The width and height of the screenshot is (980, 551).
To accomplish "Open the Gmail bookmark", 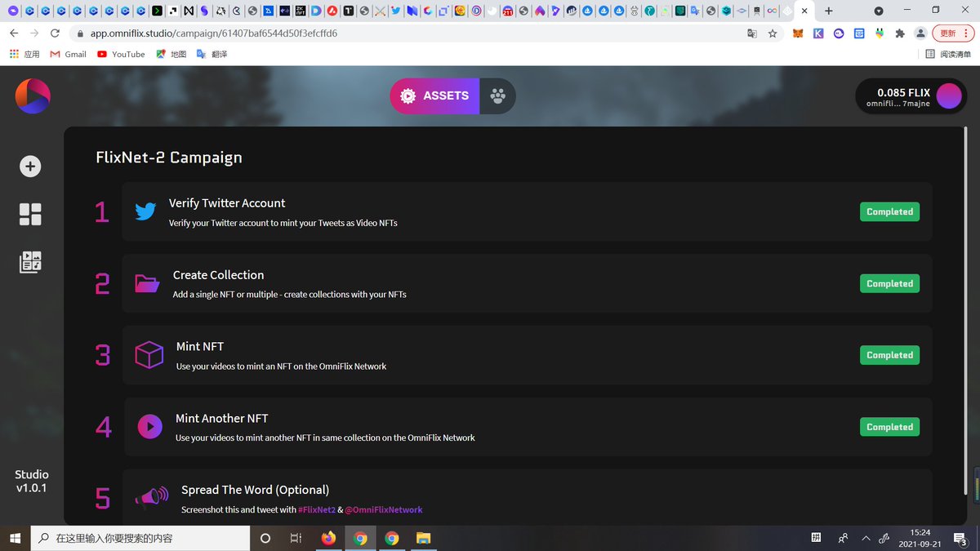I will click(x=69, y=54).
